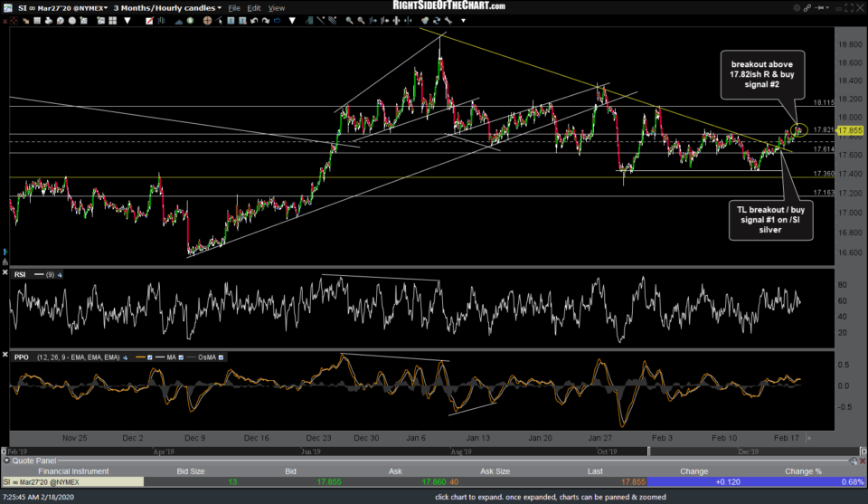This screenshot has height=504, width=868.
Task: Toggle the OsMA histogram checkbox
Action: point(221,357)
